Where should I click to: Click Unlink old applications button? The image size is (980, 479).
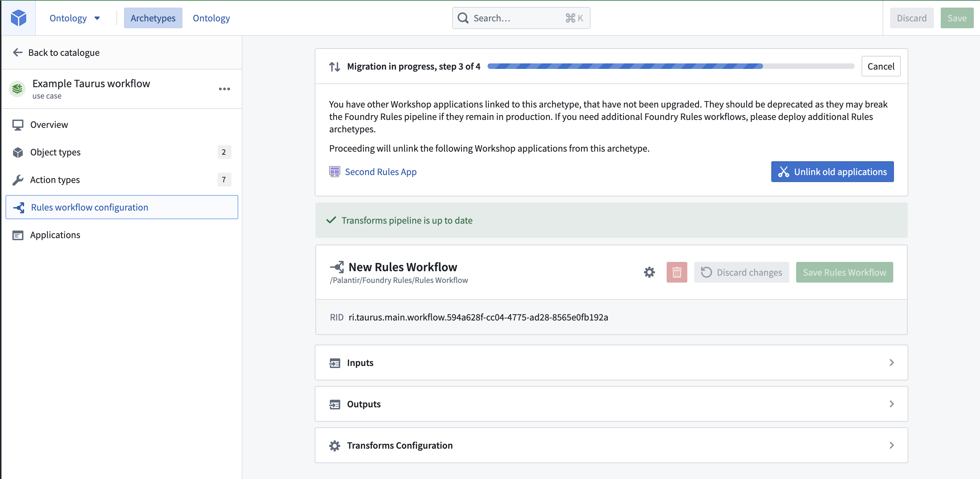[832, 171]
